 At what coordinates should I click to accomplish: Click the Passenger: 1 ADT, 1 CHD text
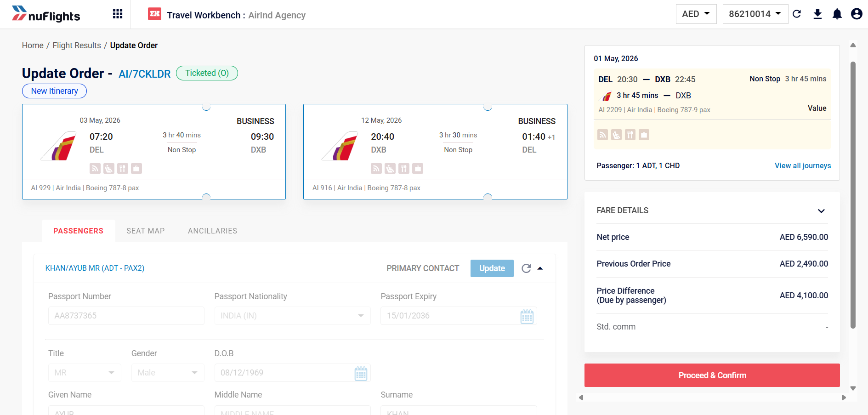(x=638, y=165)
